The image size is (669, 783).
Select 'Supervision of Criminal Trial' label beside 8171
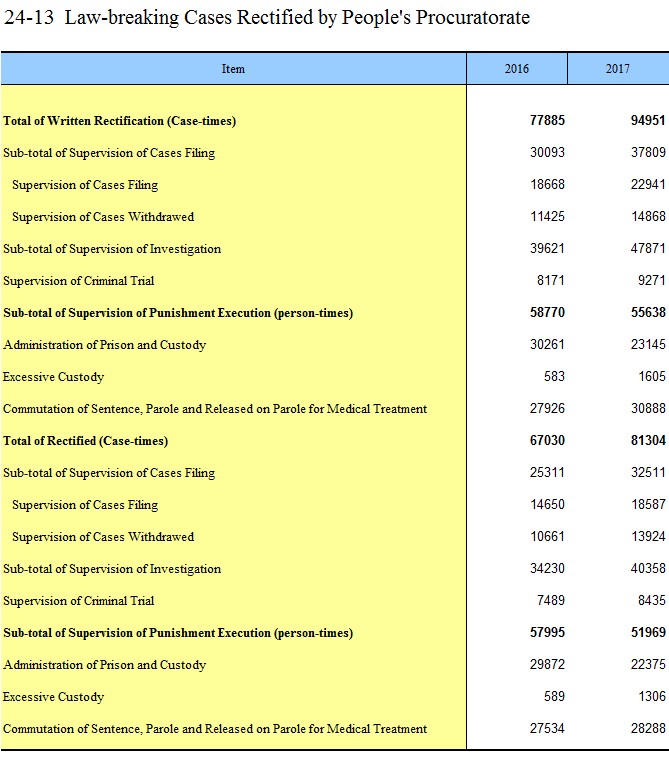pyautogui.click(x=78, y=281)
